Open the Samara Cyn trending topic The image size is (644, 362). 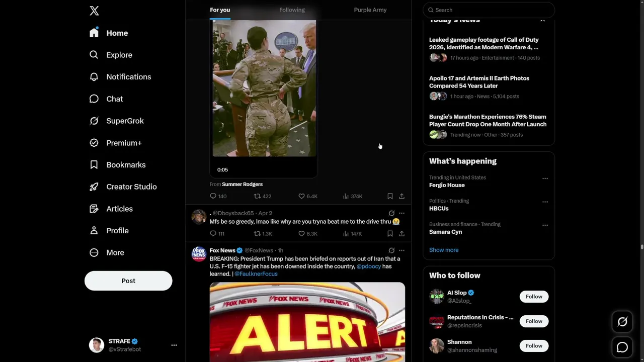[445, 232]
